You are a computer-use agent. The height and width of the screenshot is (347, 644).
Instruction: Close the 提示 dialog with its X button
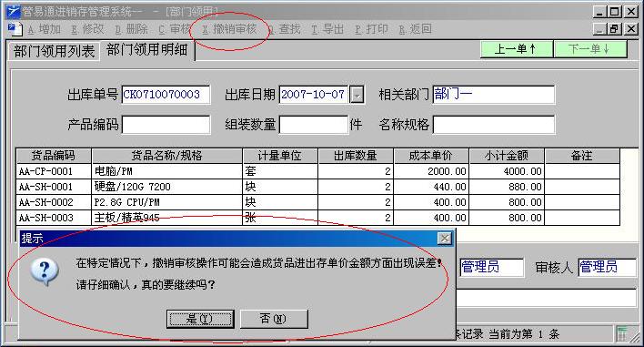pos(445,239)
